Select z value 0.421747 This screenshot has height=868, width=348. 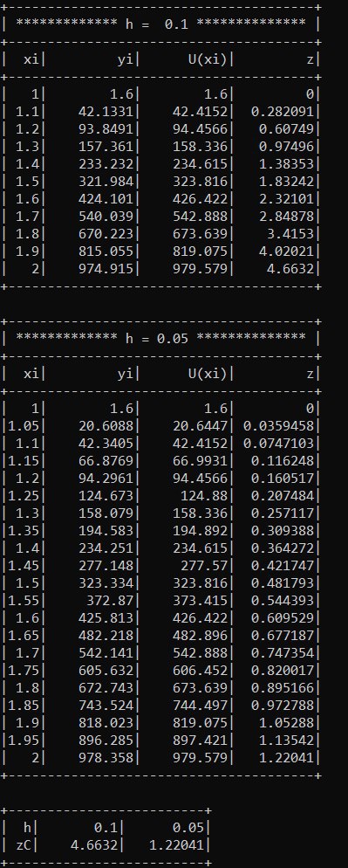pyautogui.click(x=283, y=566)
